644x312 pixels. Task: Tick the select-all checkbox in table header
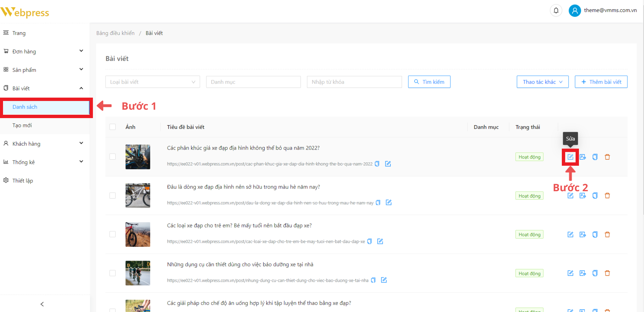click(113, 127)
